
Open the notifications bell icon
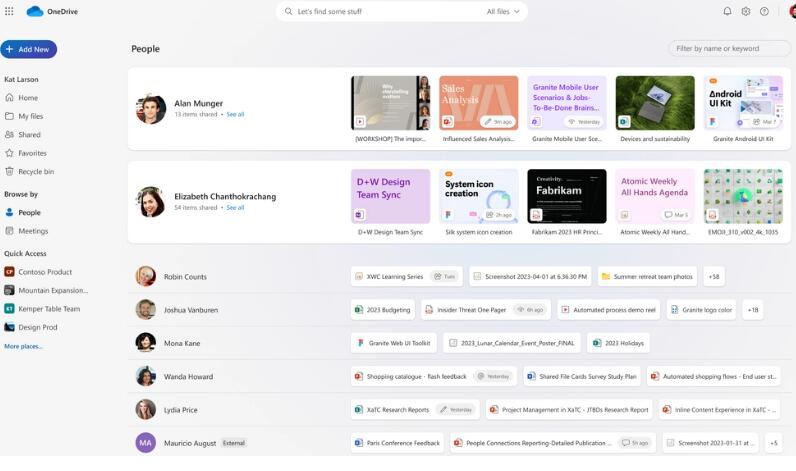pos(727,11)
